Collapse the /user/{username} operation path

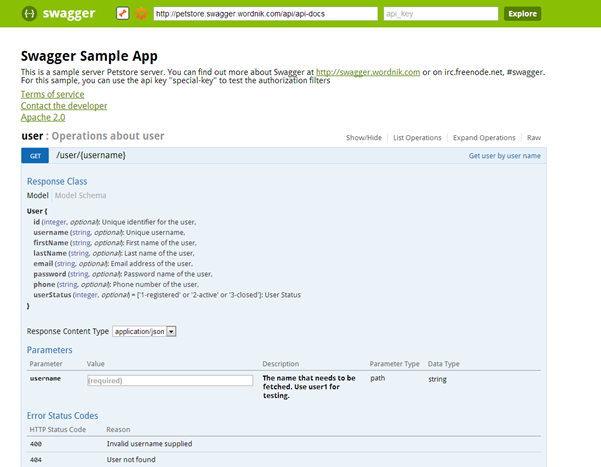click(x=91, y=155)
